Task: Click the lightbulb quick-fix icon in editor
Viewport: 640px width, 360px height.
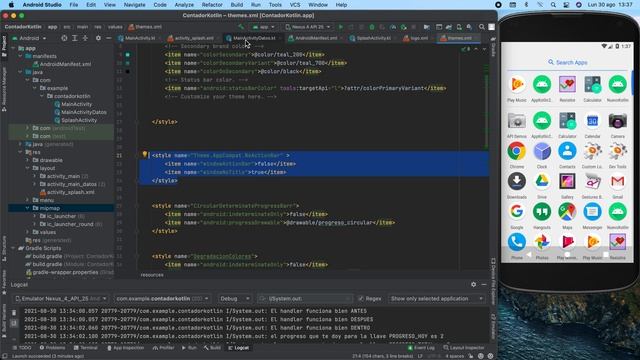Action: pyautogui.click(x=144, y=155)
